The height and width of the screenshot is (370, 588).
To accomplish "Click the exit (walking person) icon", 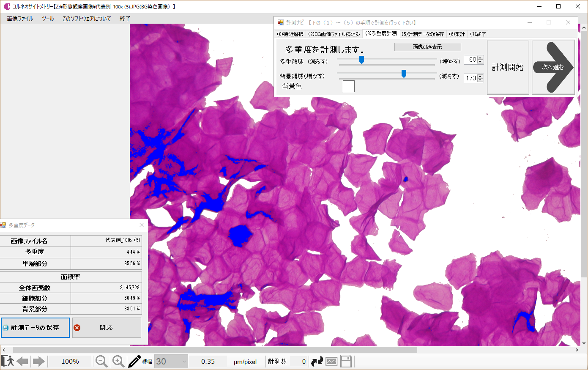I will tap(8, 361).
